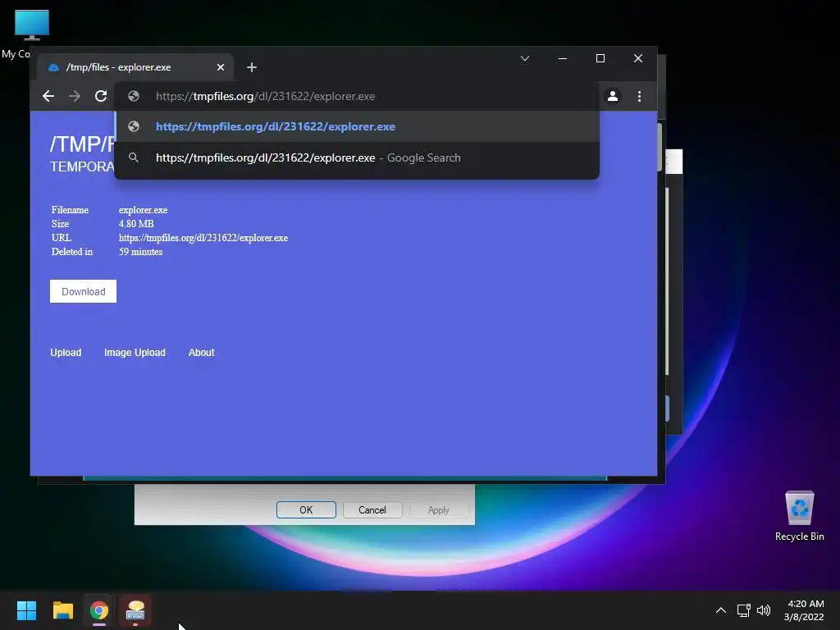Image resolution: width=840 pixels, height=630 pixels.
Task: Click the filename value explorer.exe
Action: click(x=143, y=210)
